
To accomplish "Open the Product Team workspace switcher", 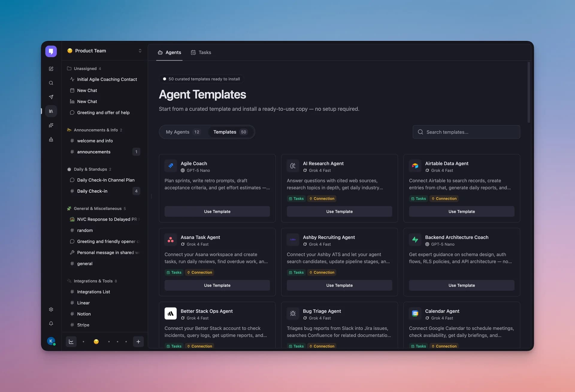I will click(x=105, y=51).
